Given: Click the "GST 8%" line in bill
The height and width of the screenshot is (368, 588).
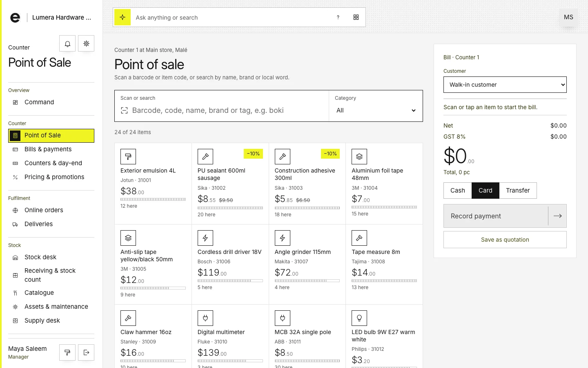Looking at the screenshot, I should click(505, 137).
